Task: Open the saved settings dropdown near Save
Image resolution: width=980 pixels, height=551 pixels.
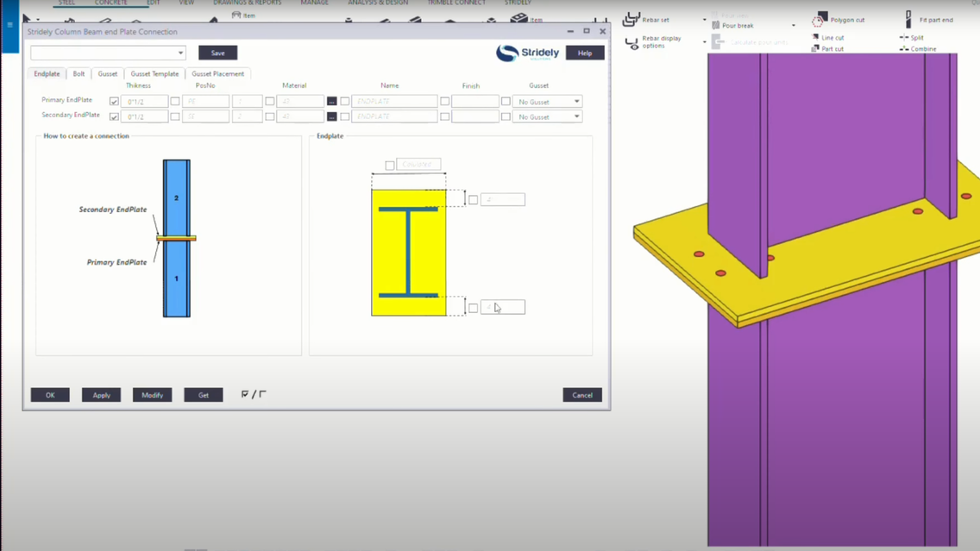Action: [x=179, y=53]
